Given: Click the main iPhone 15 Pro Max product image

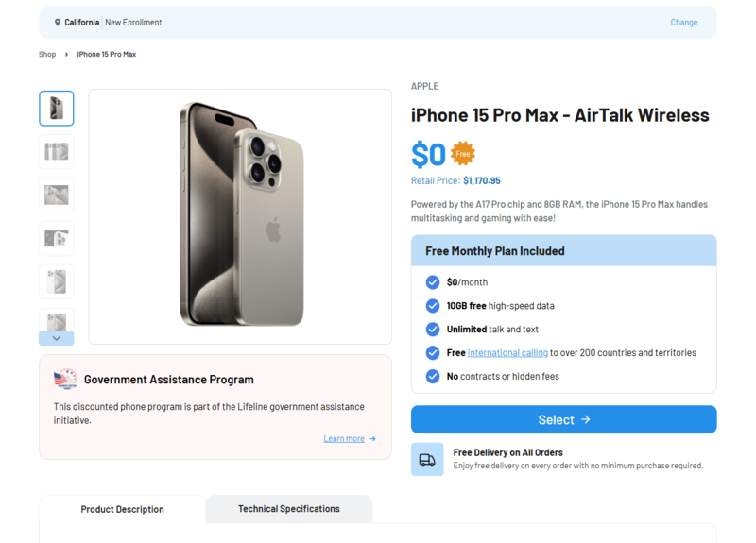Looking at the screenshot, I should 240,216.
